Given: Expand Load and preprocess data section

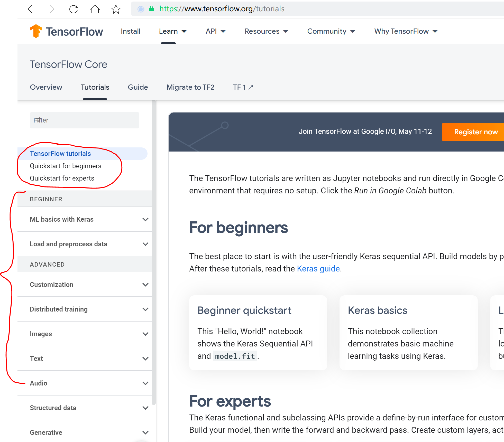Looking at the screenshot, I should pos(85,244).
